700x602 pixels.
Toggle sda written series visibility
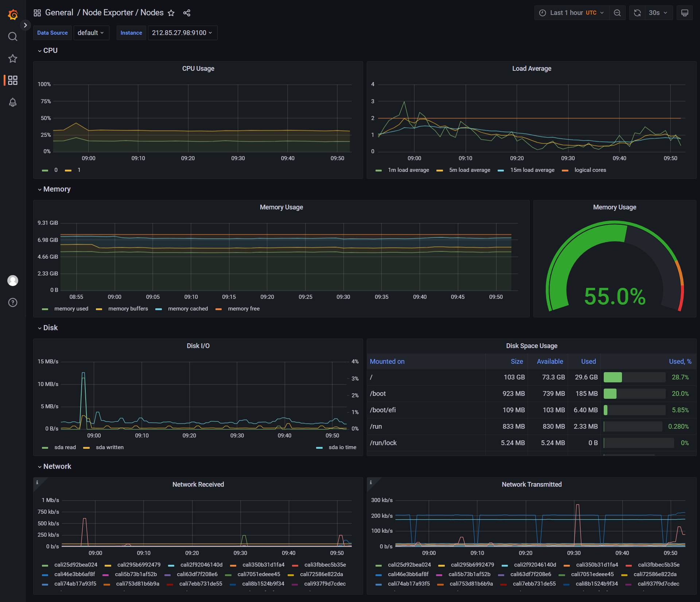[x=109, y=447]
